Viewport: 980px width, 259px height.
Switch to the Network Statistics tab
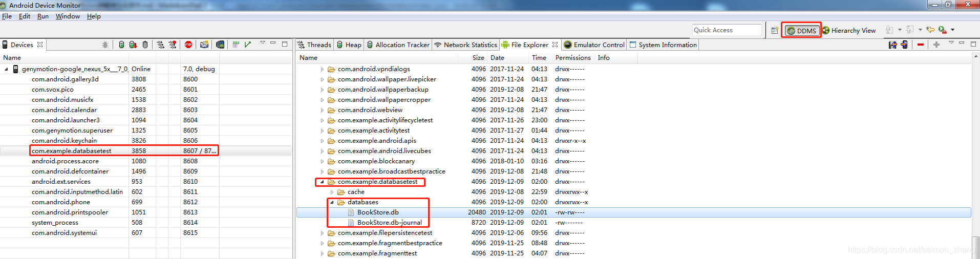coord(465,45)
